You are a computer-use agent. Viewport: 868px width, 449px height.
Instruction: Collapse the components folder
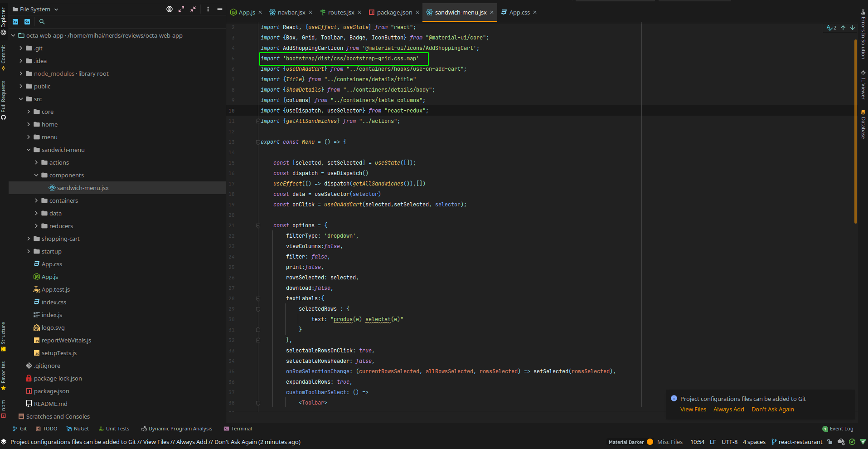coord(36,175)
